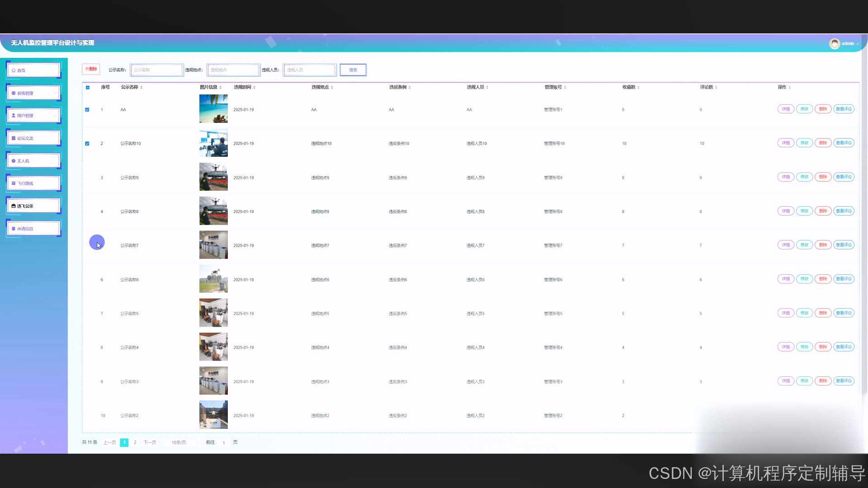Sort by 违规人员 column arrows
This screenshot has height=488, width=868.
point(487,87)
